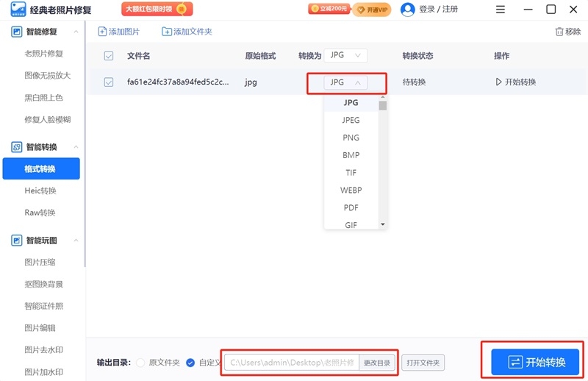588x381 pixels.
Task: Click file name fa61e24fc37a8a94fed5c2c...
Action: (x=178, y=82)
